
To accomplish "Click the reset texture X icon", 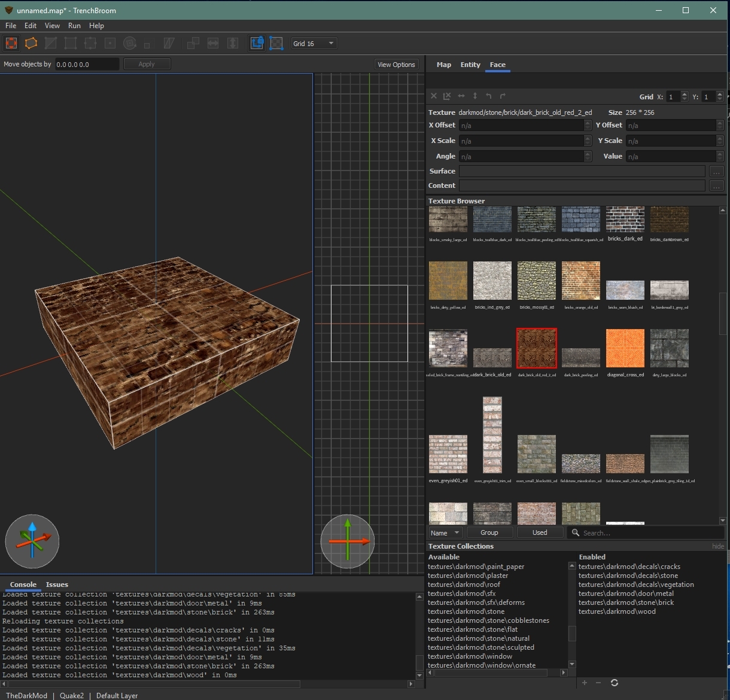I will tap(434, 96).
